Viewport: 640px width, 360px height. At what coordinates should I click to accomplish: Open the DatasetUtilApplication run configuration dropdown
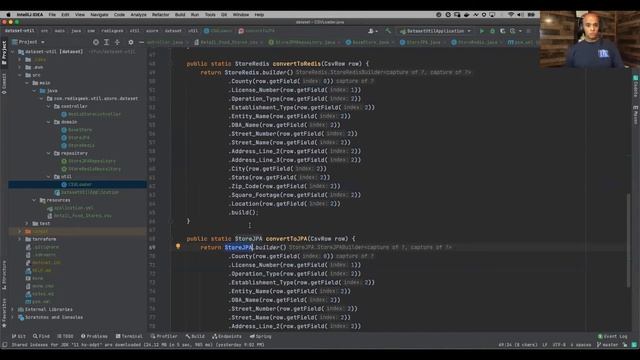coord(435,31)
